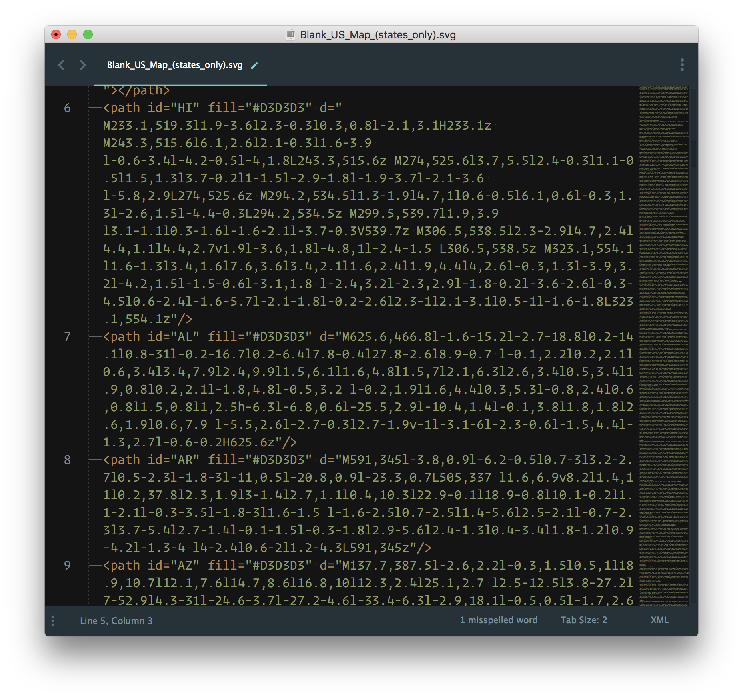Click the id="AZ" attribute text

(174, 566)
